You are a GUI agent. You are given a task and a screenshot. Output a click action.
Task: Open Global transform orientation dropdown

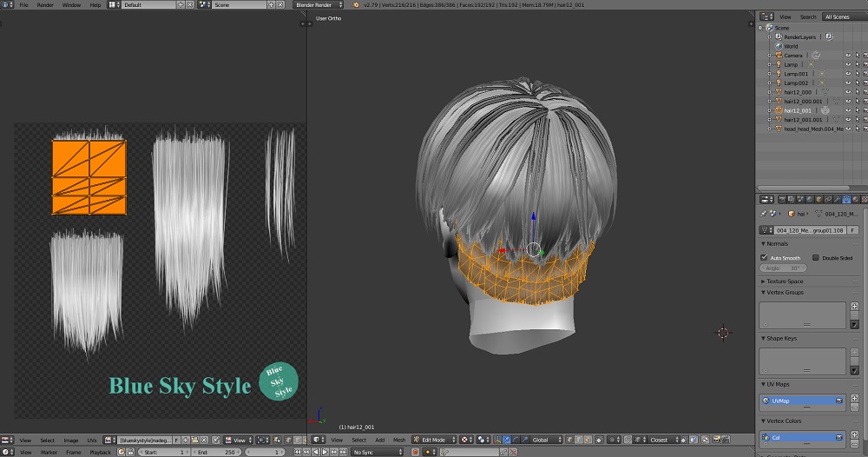pos(546,440)
